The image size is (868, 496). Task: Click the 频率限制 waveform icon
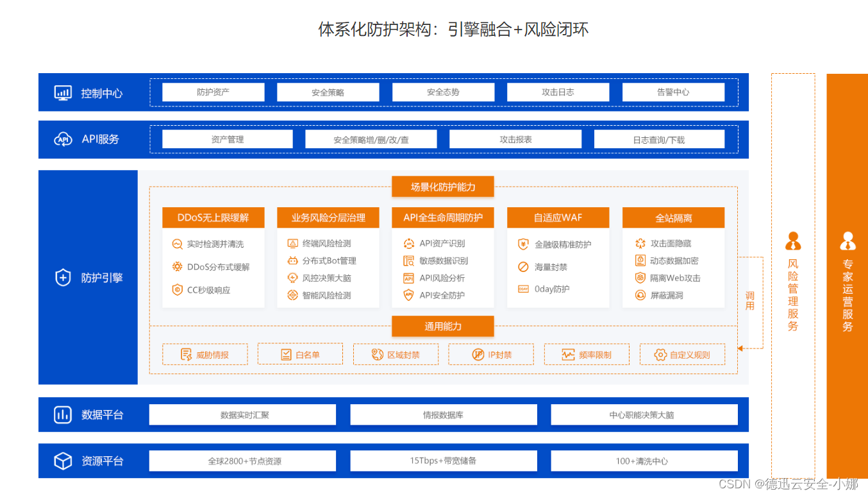[x=568, y=355]
